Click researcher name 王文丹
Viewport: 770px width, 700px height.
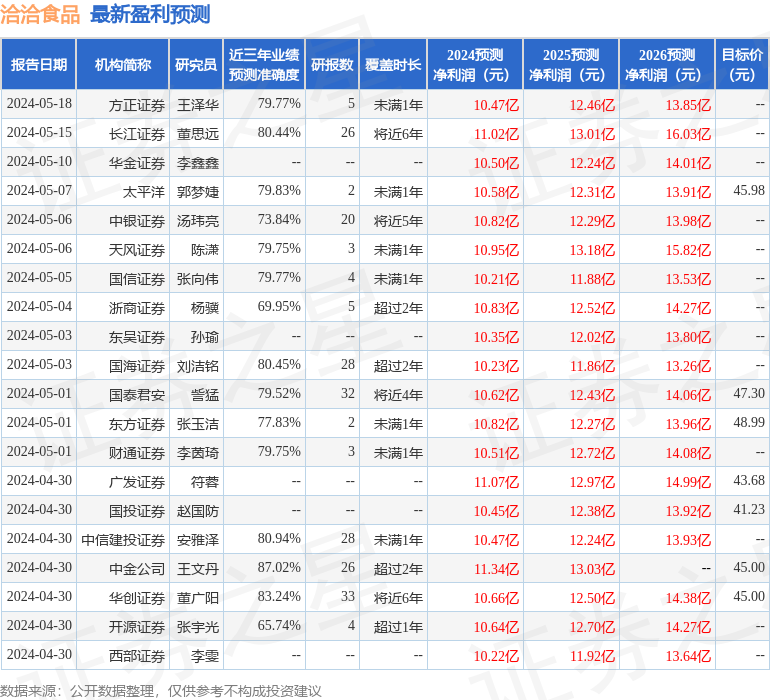click(x=198, y=569)
